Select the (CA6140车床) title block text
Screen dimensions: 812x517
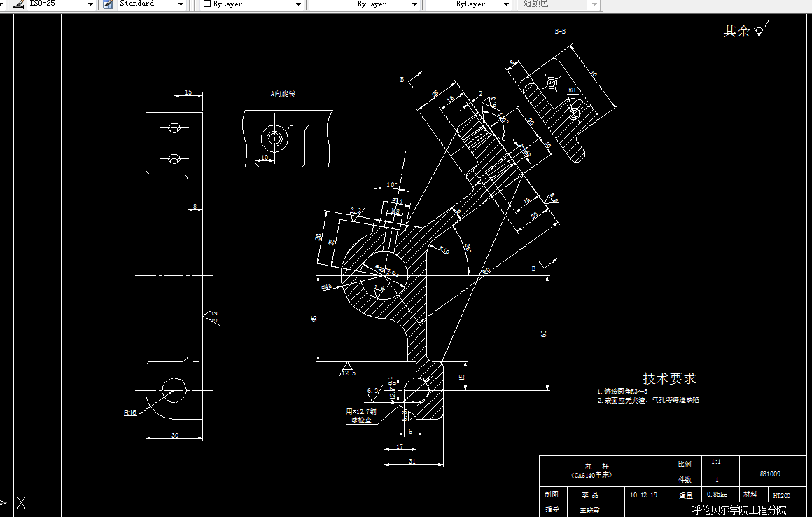coord(591,474)
